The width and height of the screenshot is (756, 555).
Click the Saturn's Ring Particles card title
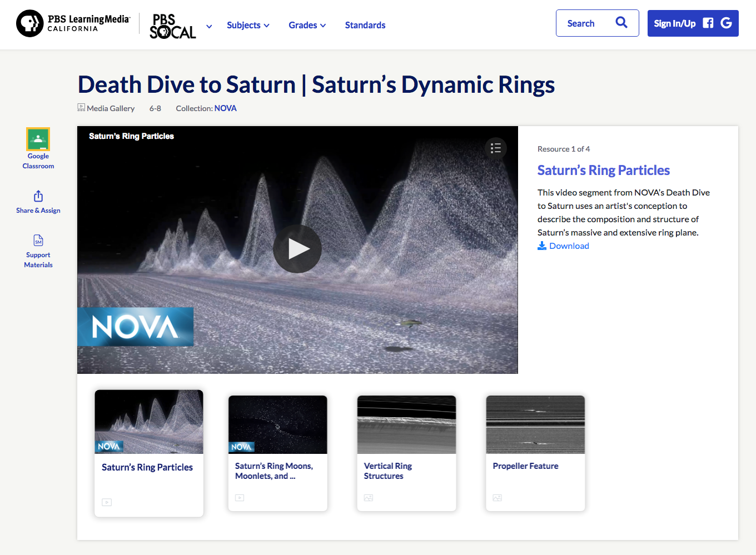147,467
